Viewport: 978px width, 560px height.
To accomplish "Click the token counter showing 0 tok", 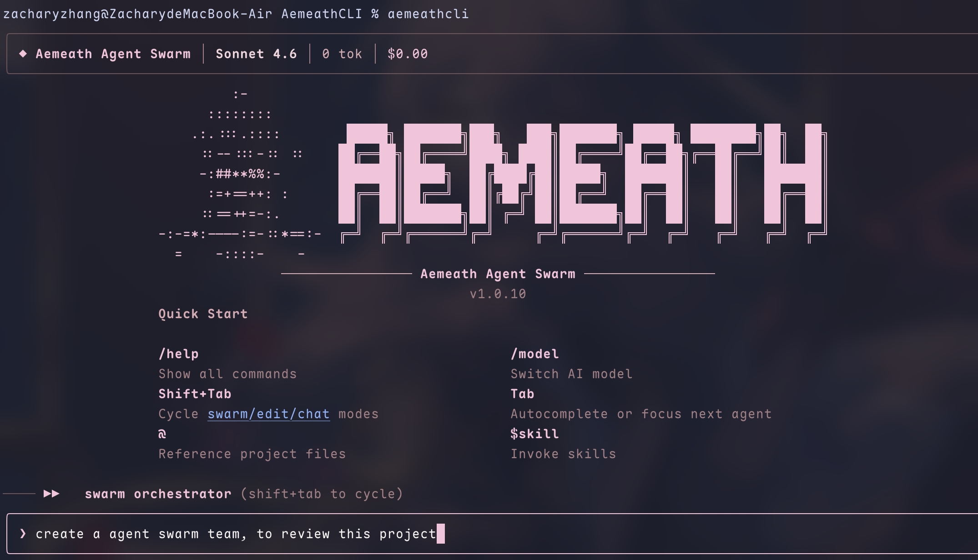I will [x=342, y=54].
